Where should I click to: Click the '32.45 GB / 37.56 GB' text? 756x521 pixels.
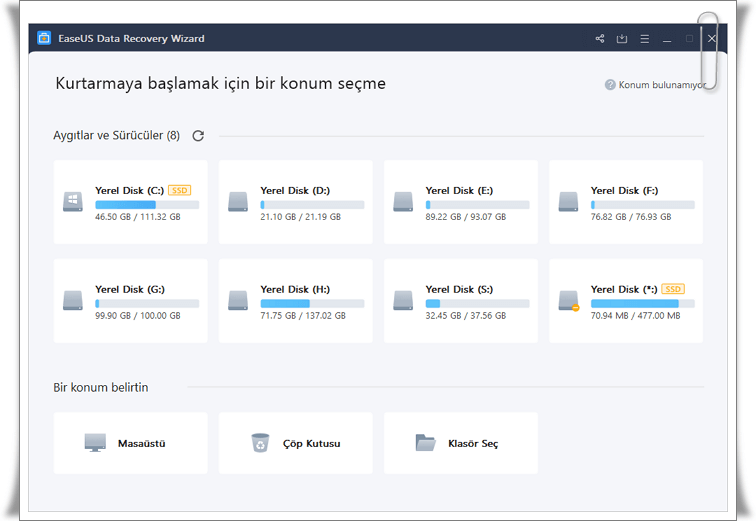tap(466, 316)
